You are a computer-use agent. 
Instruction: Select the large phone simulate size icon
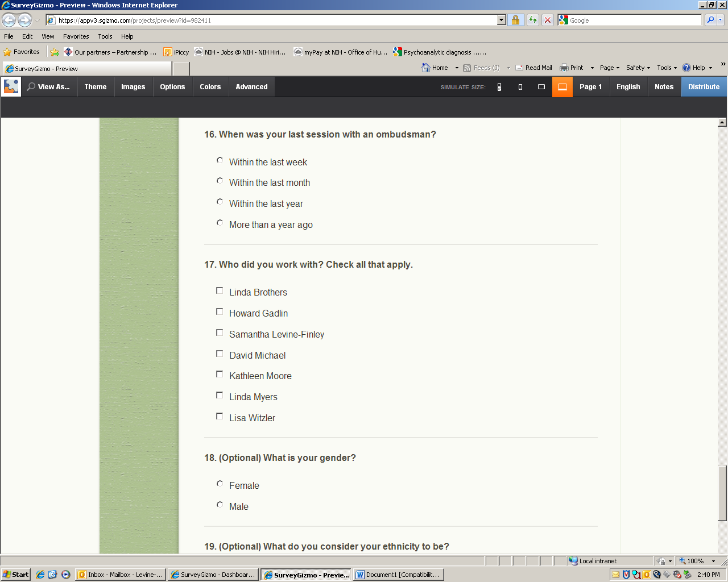click(520, 87)
